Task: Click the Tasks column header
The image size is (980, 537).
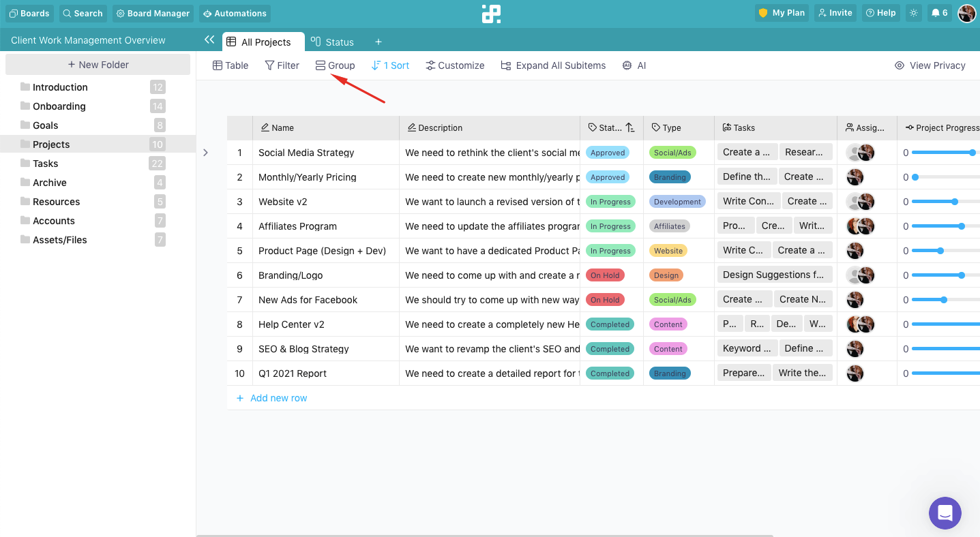Action: click(x=775, y=127)
